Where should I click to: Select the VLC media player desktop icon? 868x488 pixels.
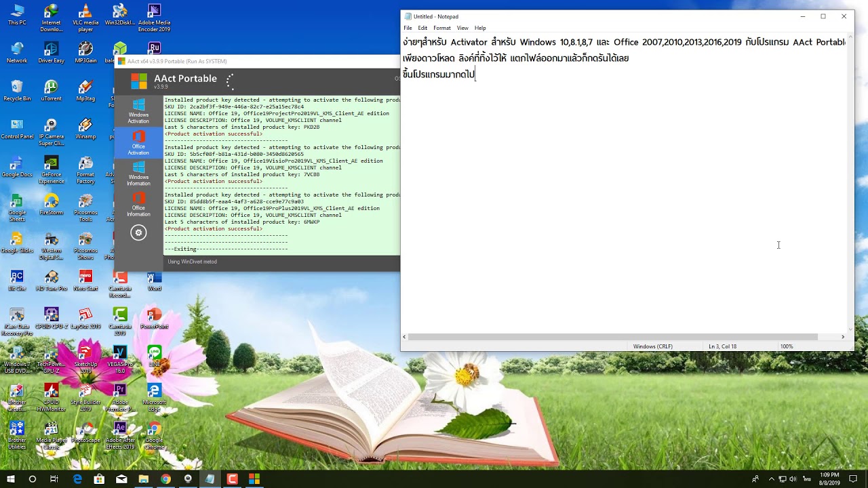85,18
